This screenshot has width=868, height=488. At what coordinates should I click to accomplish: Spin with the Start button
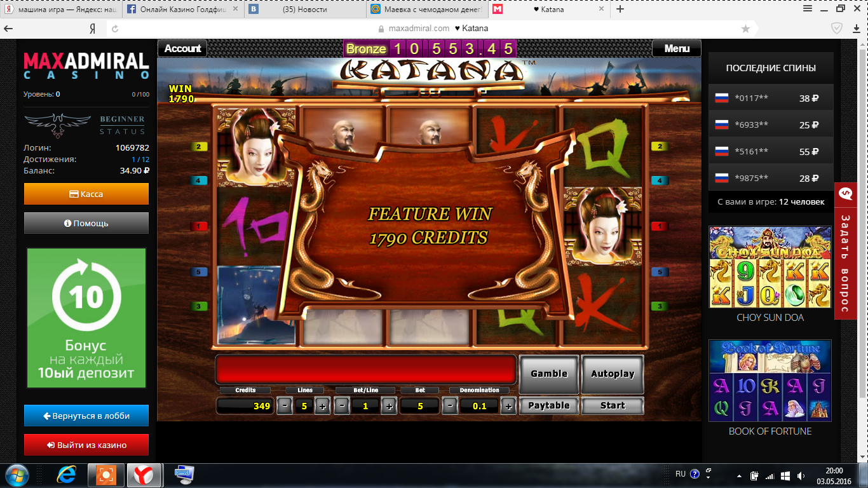pos(613,405)
